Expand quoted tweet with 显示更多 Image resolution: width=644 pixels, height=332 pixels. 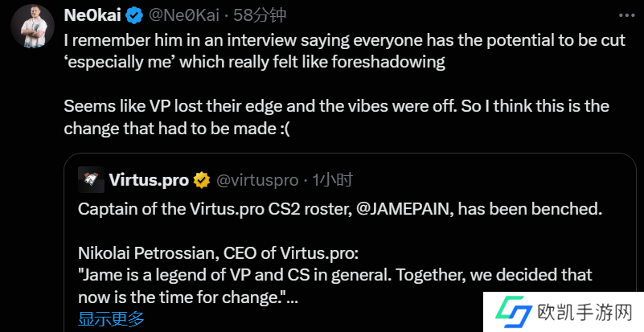coord(112,319)
